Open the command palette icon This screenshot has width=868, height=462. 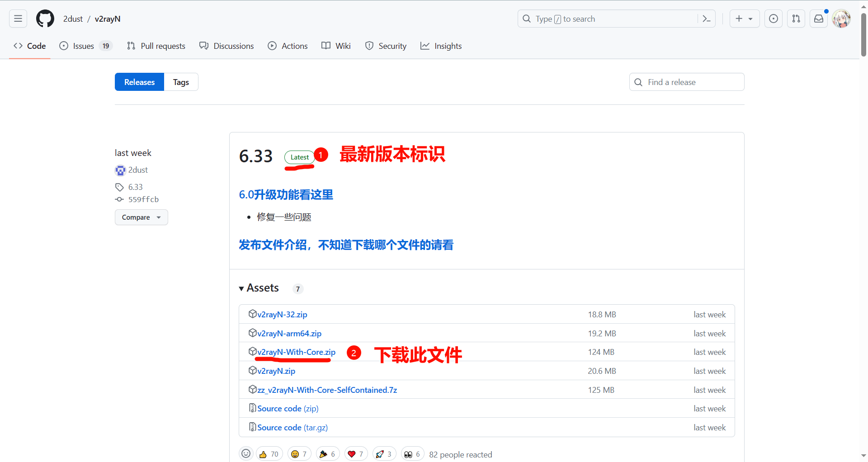707,19
